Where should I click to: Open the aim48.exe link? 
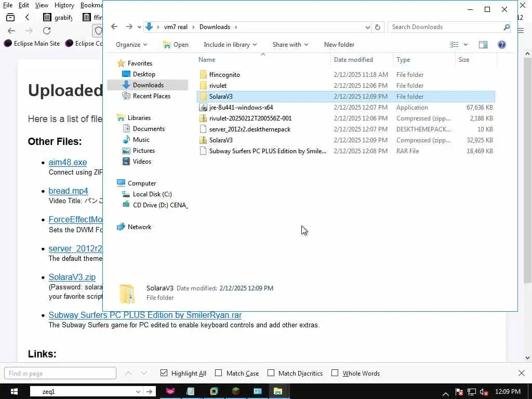(x=68, y=162)
